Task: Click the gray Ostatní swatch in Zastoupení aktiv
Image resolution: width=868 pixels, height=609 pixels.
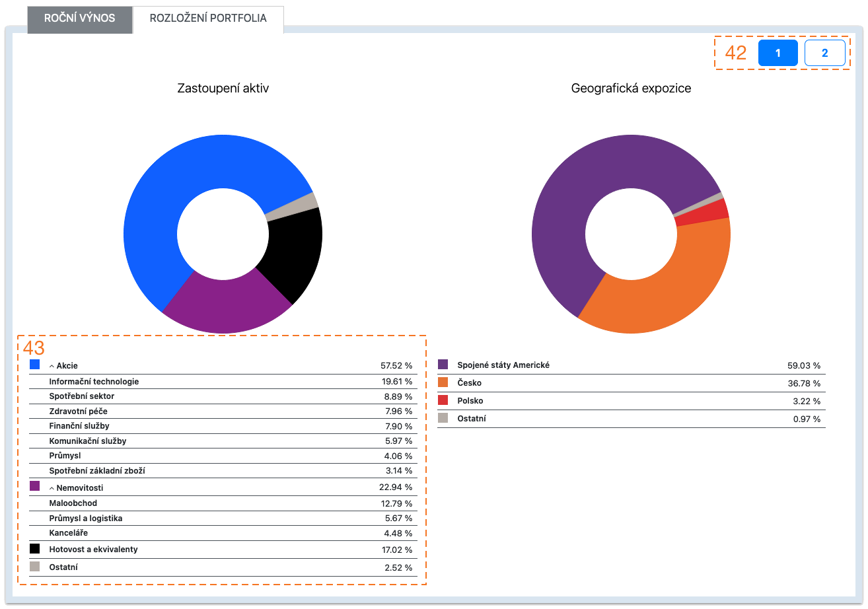Action: pos(34,566)
